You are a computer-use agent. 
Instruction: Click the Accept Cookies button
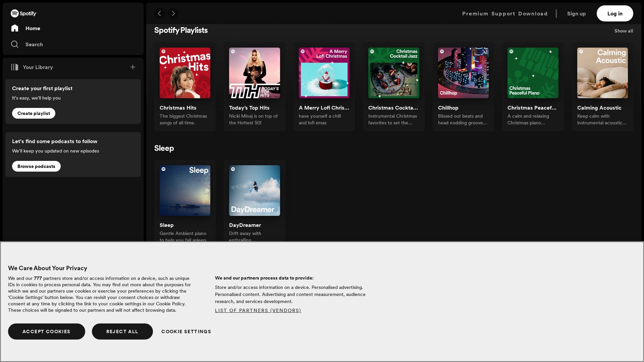[46, 331]
